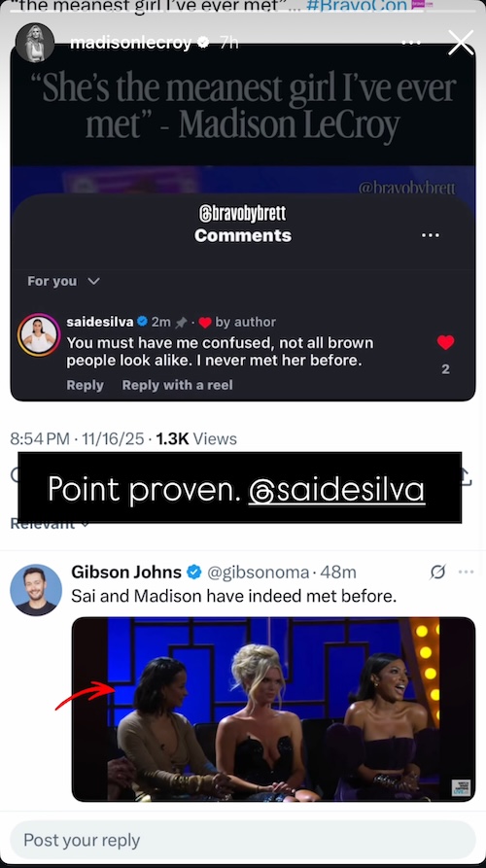Click Reply with a reel
This screenshot has height=868, width=486.
click(177, 385)
